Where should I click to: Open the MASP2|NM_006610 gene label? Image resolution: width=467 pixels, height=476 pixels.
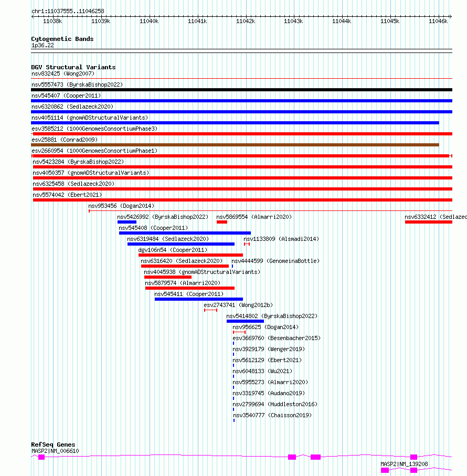55,451
